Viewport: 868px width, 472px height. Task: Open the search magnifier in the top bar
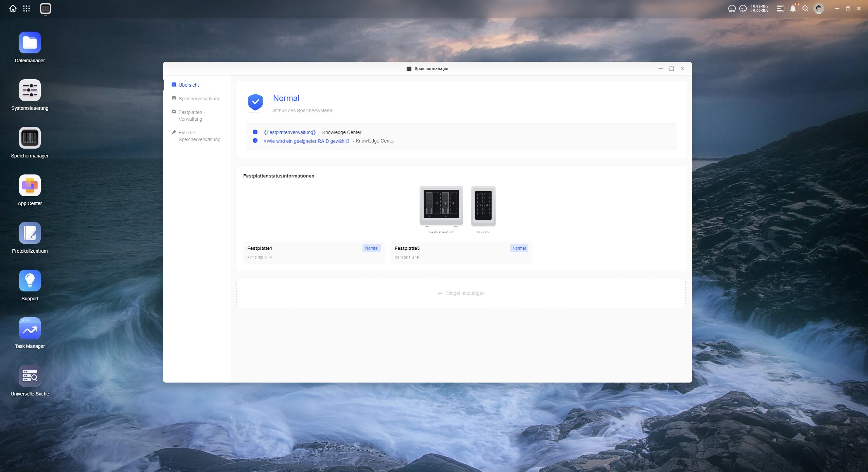point(805,9)
